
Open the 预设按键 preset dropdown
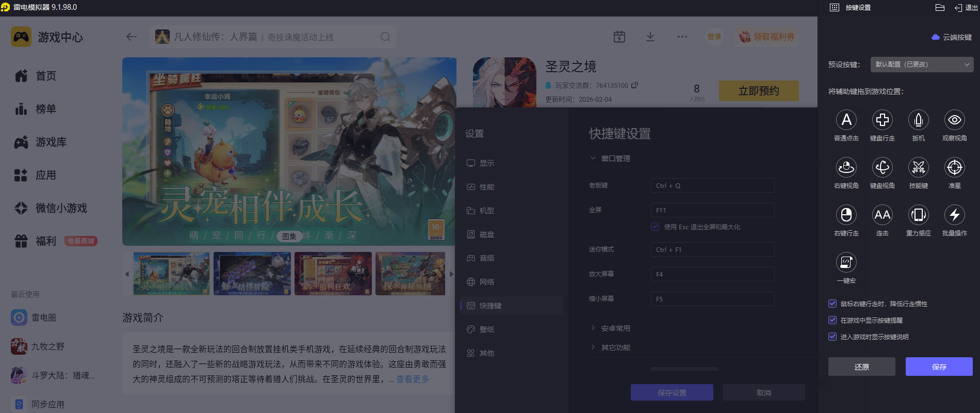[x=922, y=65]
